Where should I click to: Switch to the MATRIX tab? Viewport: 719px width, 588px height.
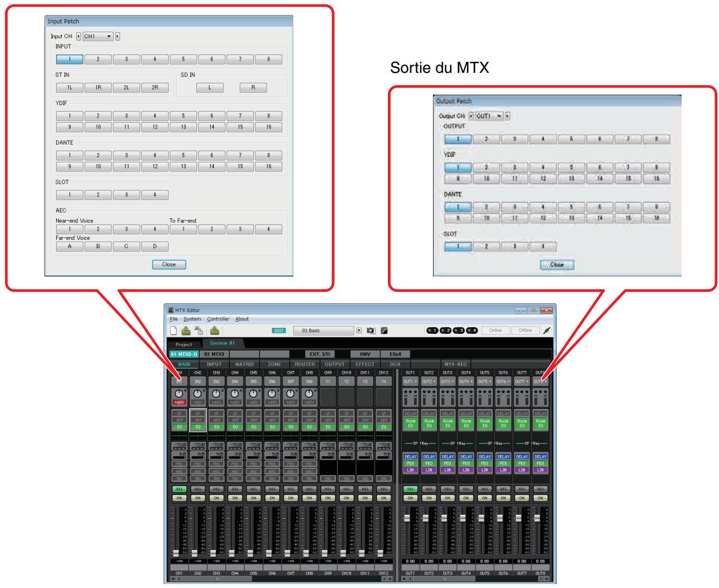pyautogui.click(x=244, y=364)
